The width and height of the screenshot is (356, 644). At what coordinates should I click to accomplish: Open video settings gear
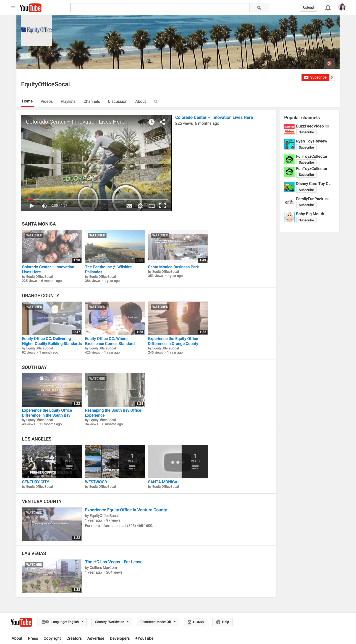[x=140, y=206]
